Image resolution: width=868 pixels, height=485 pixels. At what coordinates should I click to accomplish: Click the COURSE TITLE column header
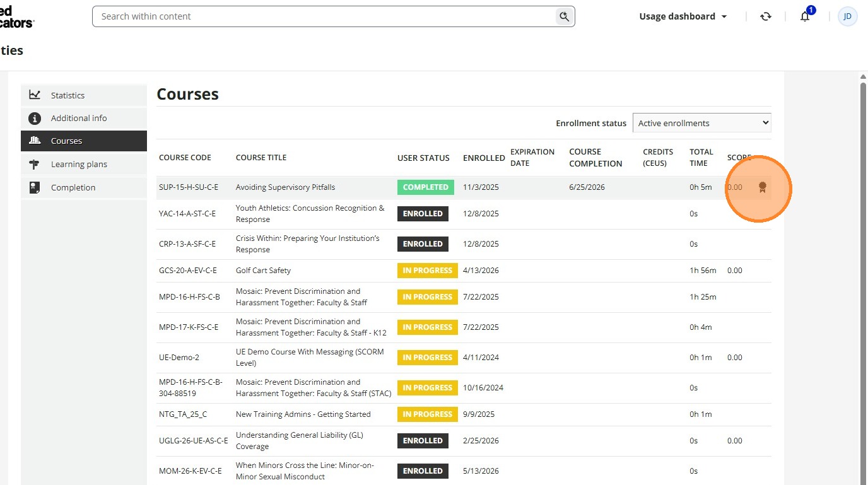(261, 158)
